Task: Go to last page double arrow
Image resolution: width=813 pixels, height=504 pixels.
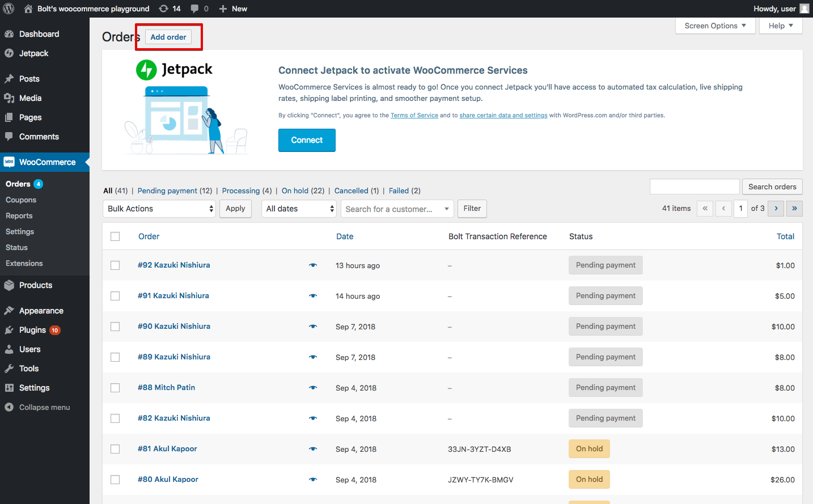Action: pos(794,209)
